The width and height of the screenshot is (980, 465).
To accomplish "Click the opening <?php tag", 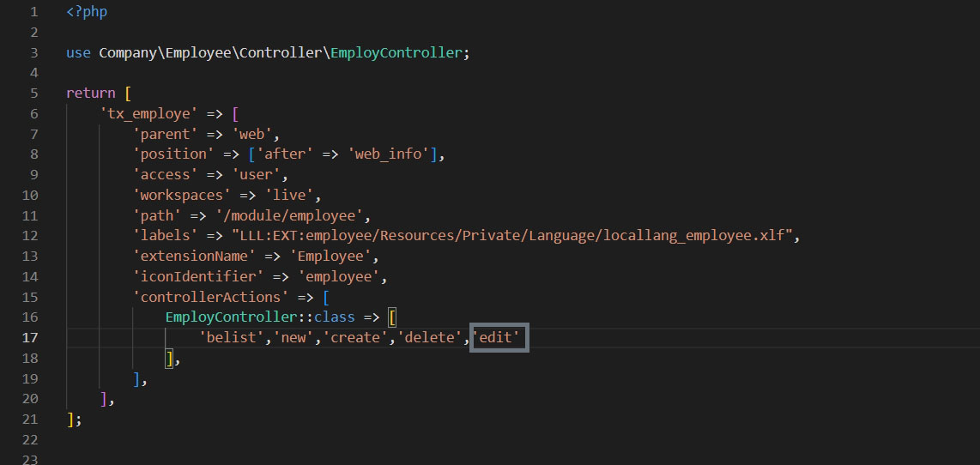I will 87,12.
